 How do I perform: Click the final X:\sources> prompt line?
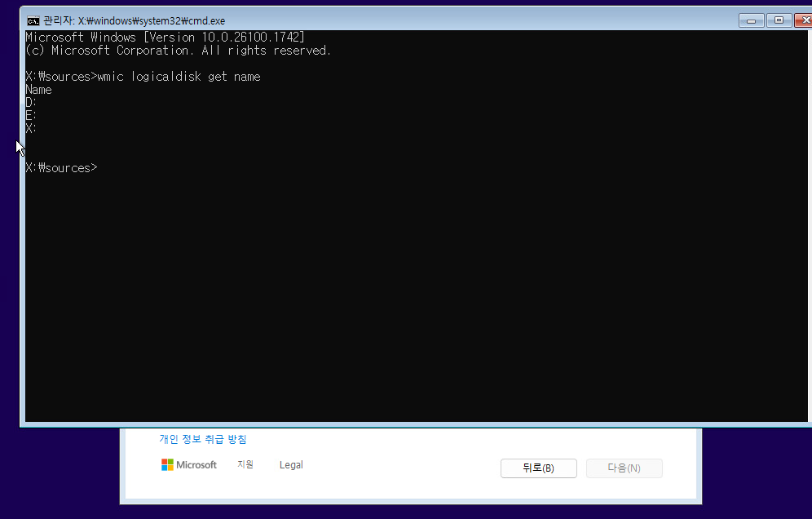pyautogui.click(x=62, y=168)
